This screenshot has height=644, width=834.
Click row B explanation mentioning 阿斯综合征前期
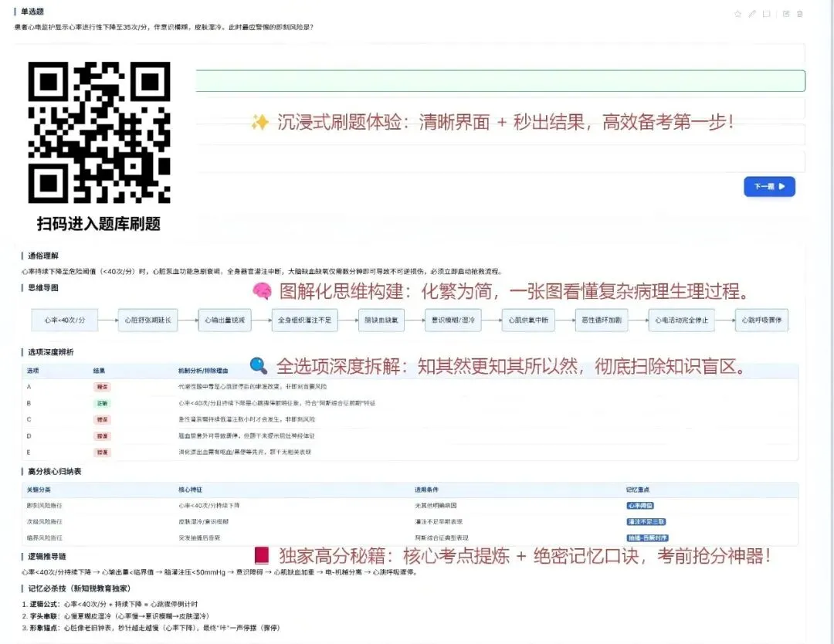point(277,404)
